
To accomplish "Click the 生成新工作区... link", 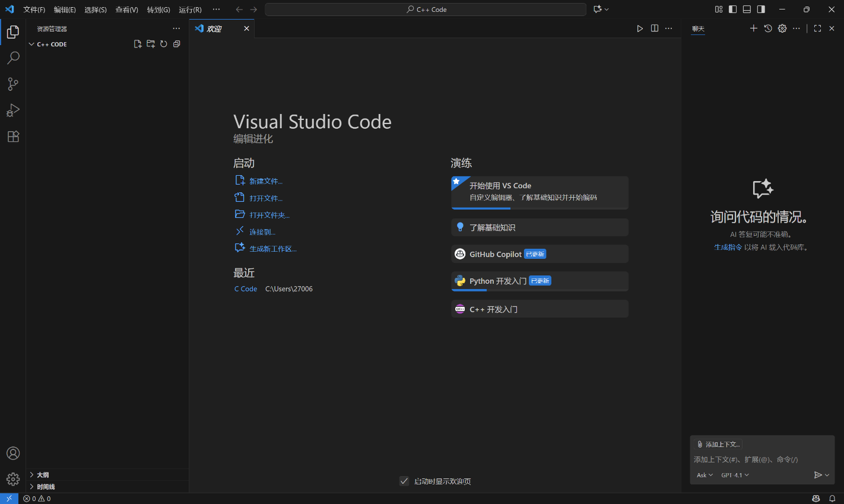I will pos(273,249).
